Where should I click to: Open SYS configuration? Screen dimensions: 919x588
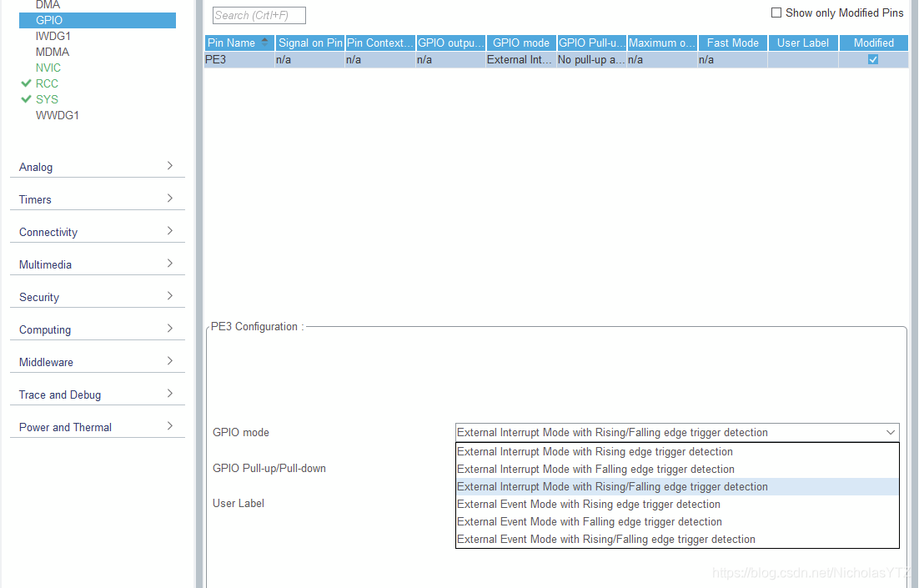coord(47,99)
